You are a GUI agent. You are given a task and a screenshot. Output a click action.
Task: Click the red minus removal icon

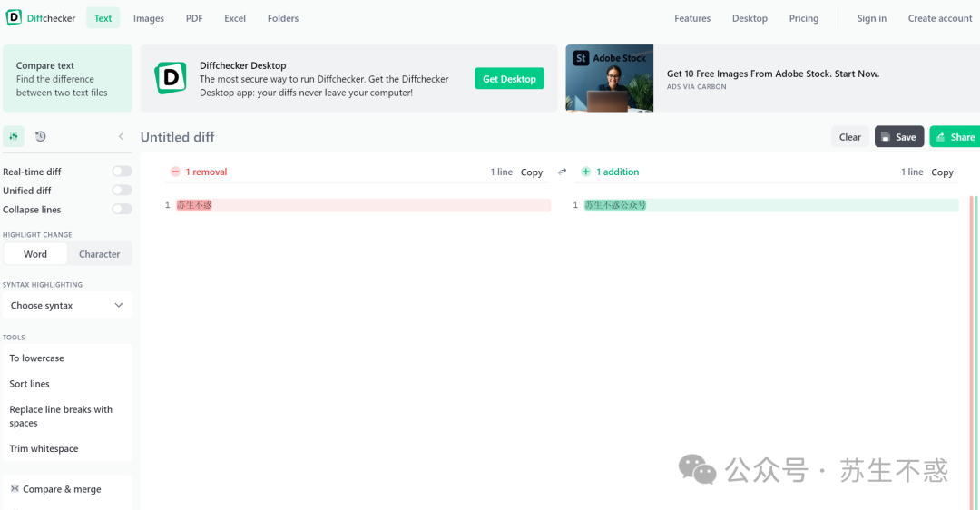[175, 172]
